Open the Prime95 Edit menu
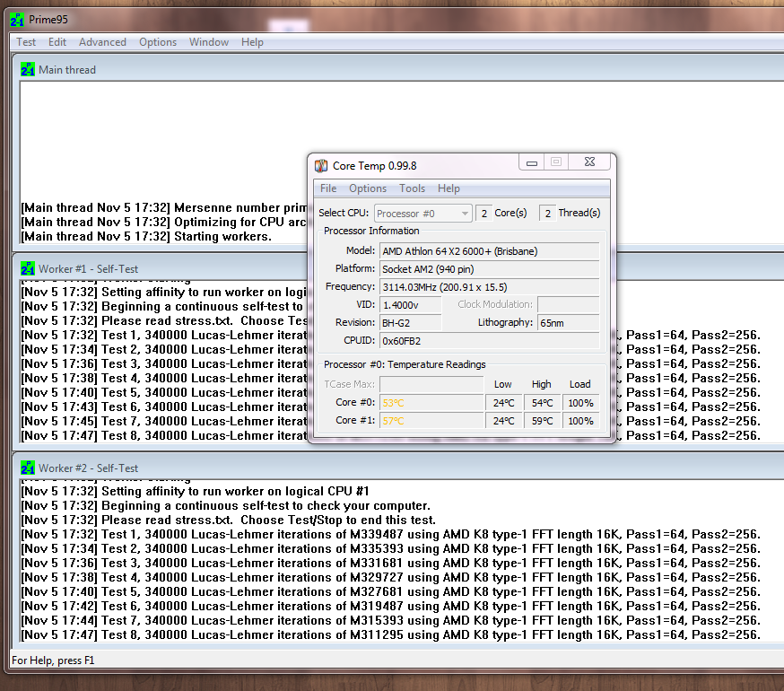The image size is (784, 691). coord(57,42)
